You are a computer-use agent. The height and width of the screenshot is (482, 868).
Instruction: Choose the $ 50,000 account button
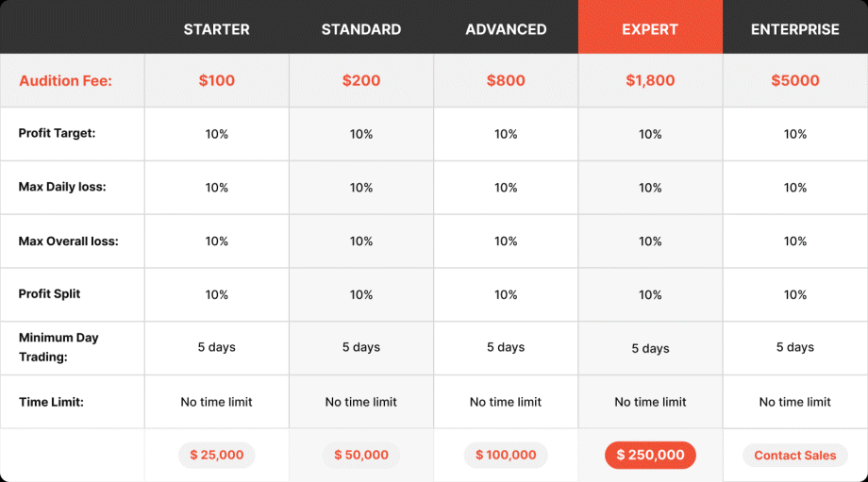[x=361, y=455]
